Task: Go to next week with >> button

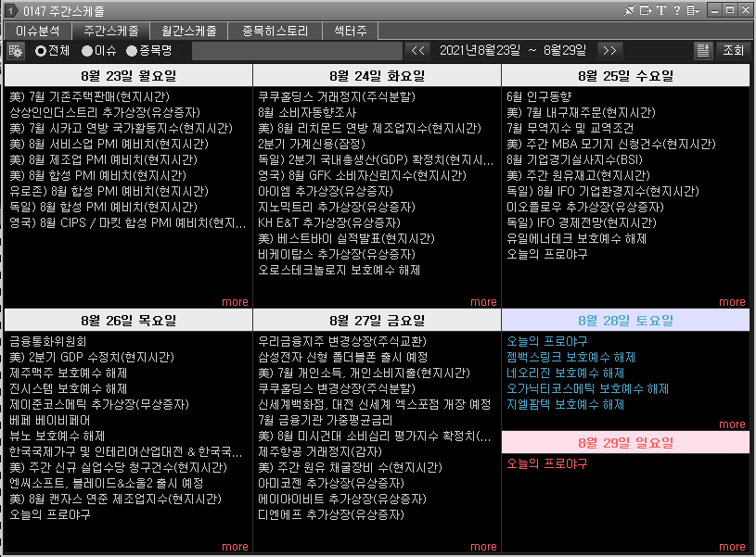Action: coord(609,51)
